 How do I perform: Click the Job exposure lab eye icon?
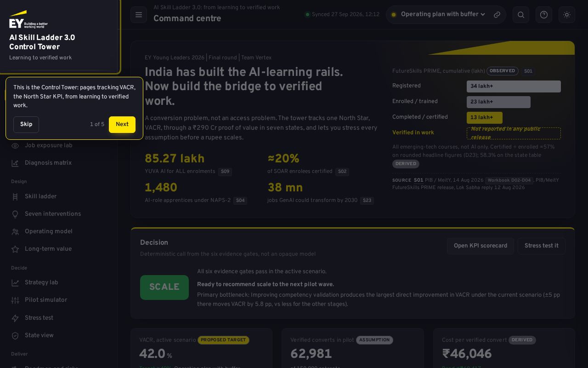[15, 146]
